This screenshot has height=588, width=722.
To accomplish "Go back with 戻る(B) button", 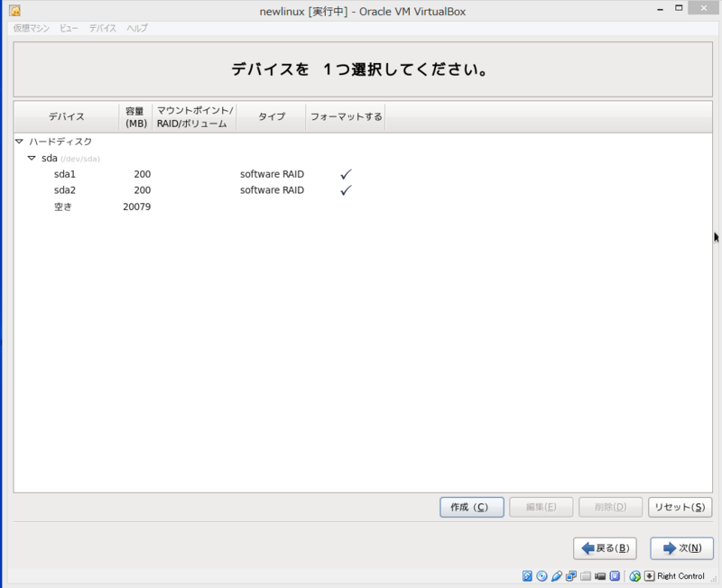I will point(605,548).
